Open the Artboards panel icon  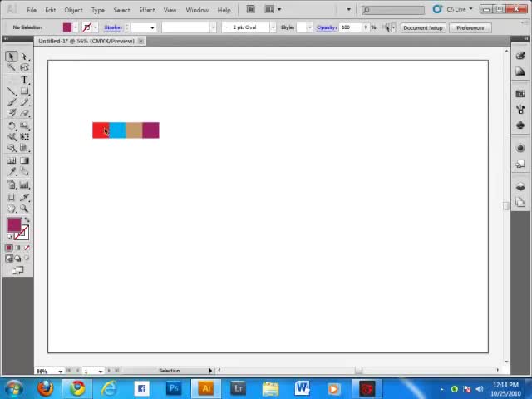[x=520, y=203]
